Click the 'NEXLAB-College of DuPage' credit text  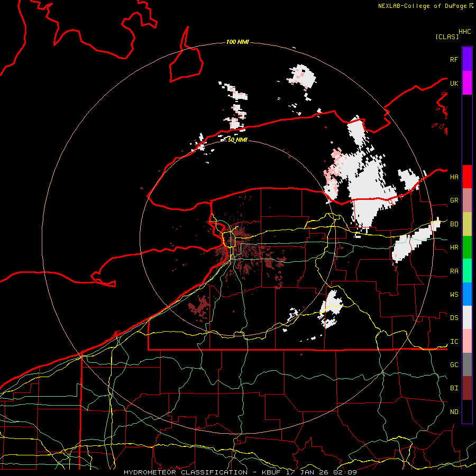423,6
